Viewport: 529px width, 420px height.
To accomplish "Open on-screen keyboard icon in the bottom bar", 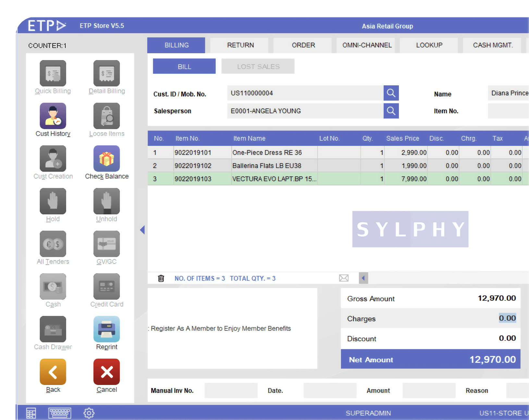I will pos(60,413).
